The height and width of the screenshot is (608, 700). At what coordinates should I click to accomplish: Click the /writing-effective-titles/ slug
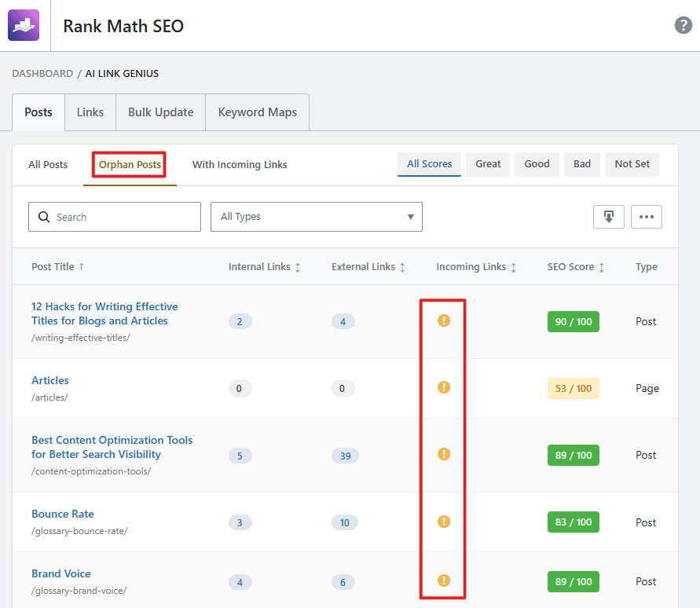[81, 338]
